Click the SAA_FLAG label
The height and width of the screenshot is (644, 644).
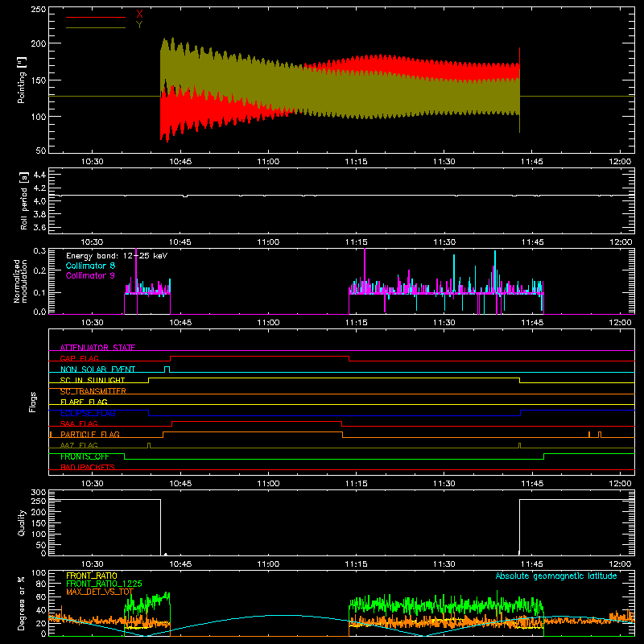pyautogui.click(x=79, y=423)
